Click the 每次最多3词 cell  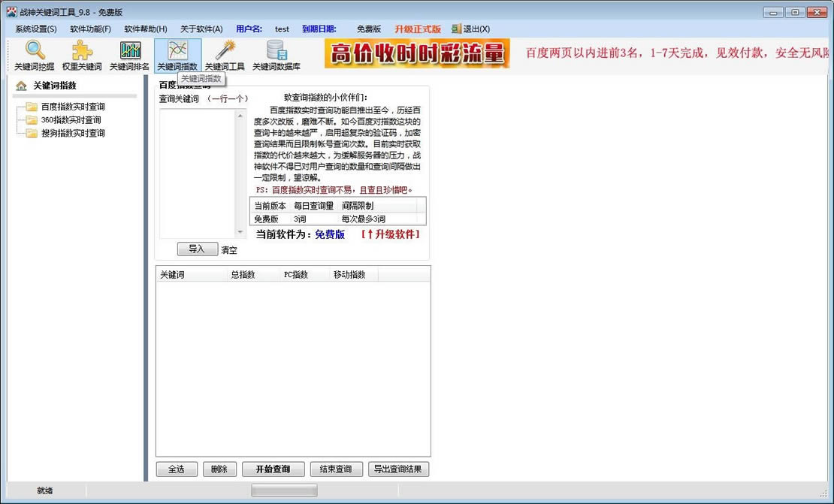[364, 219]
